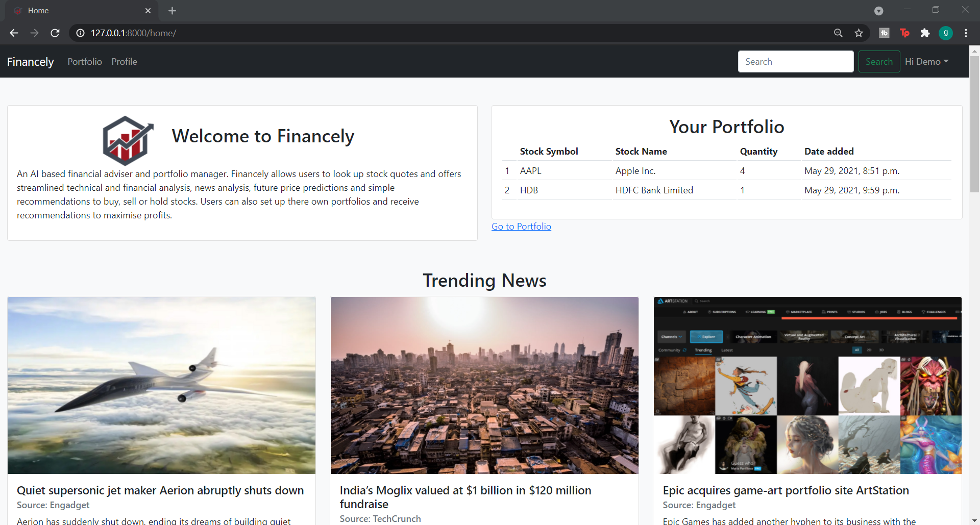980x525 pixels.
Task: Open the supersonic jet news image
Action: (161, 386)
